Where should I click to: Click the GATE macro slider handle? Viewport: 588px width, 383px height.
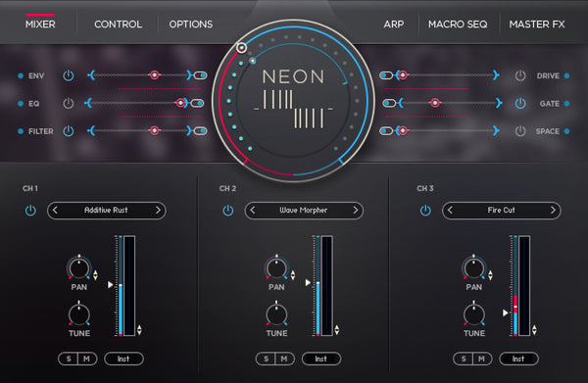point(434,103)
